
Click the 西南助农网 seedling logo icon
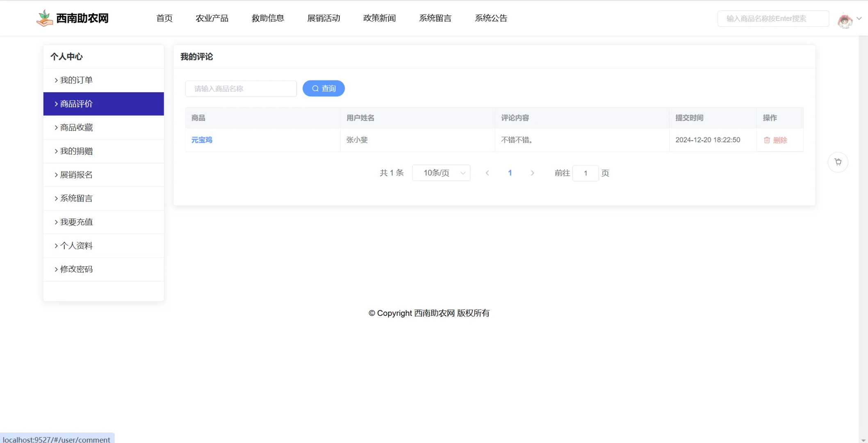44,18
